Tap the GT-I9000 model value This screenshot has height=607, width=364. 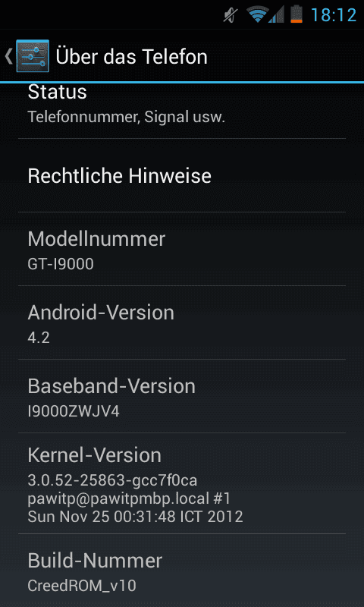pos(61,264)
